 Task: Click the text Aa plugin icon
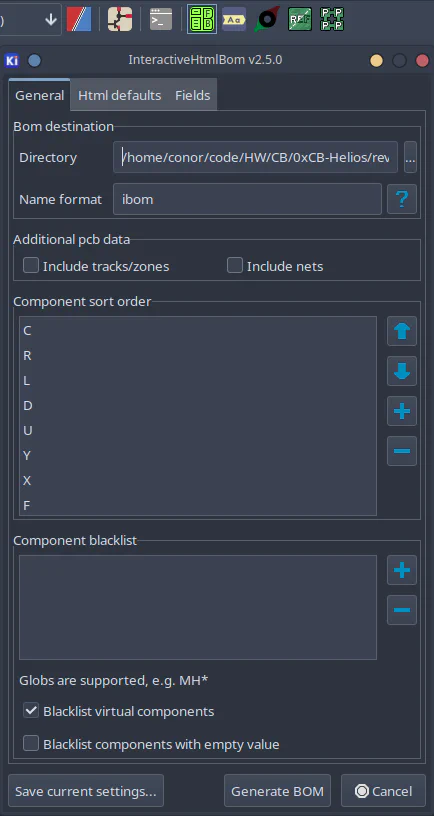234,19
